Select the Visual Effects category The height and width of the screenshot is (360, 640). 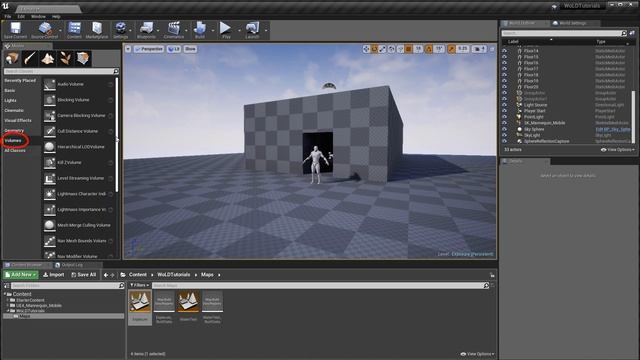pyautogui.click(x=18, y=120)
